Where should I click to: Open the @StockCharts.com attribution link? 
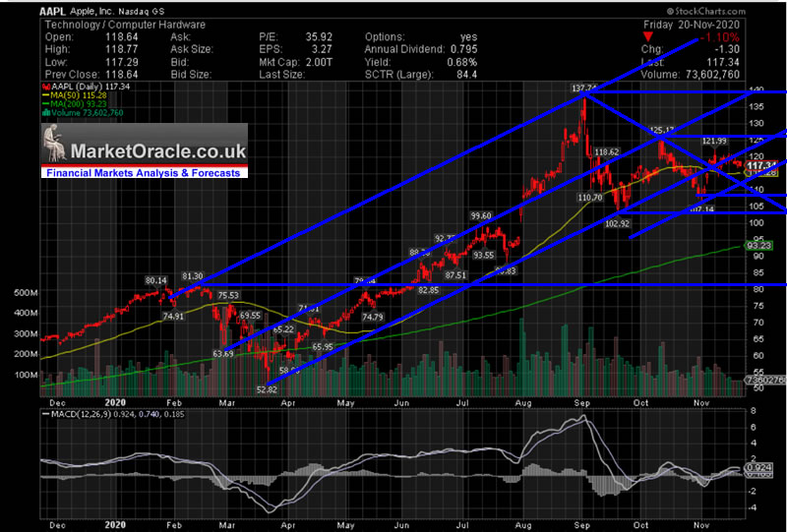tap(706, 11)
